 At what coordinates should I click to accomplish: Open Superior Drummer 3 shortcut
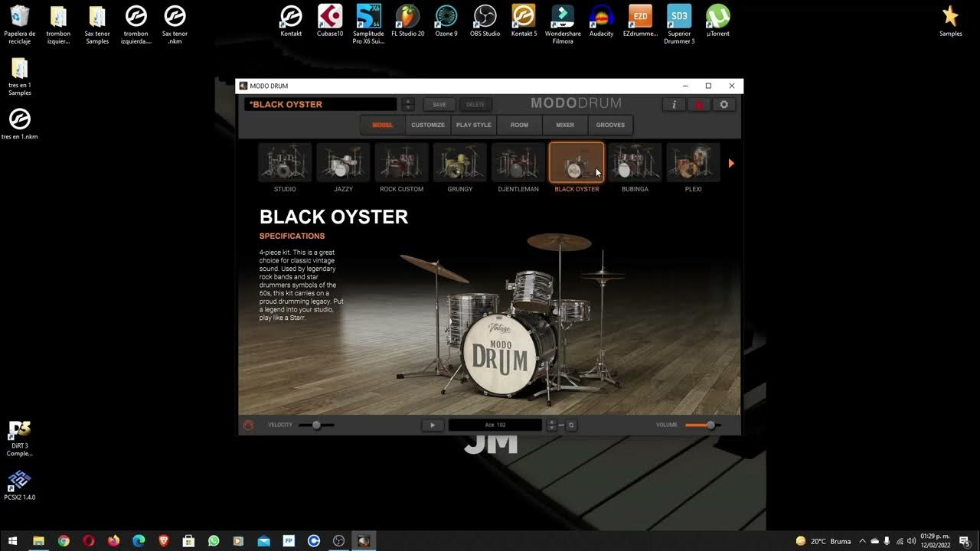coord(679,24)
